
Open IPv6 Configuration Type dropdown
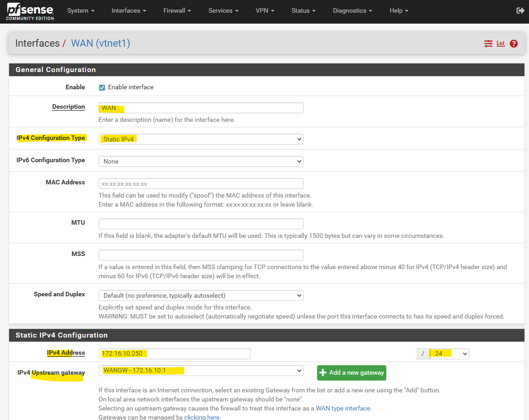[x=201, y=161]
